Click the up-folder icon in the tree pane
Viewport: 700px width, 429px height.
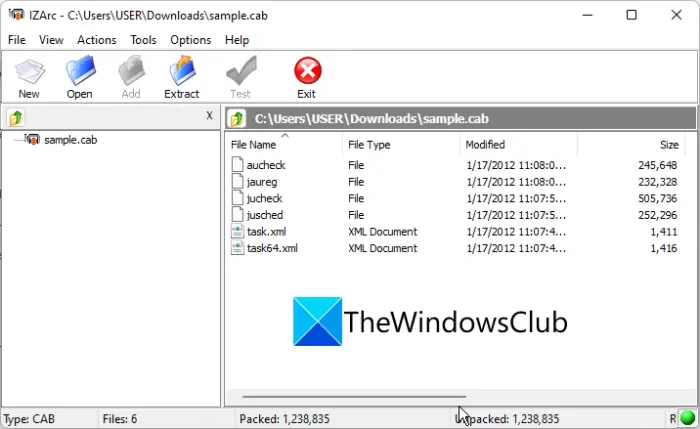click(16, 118)
